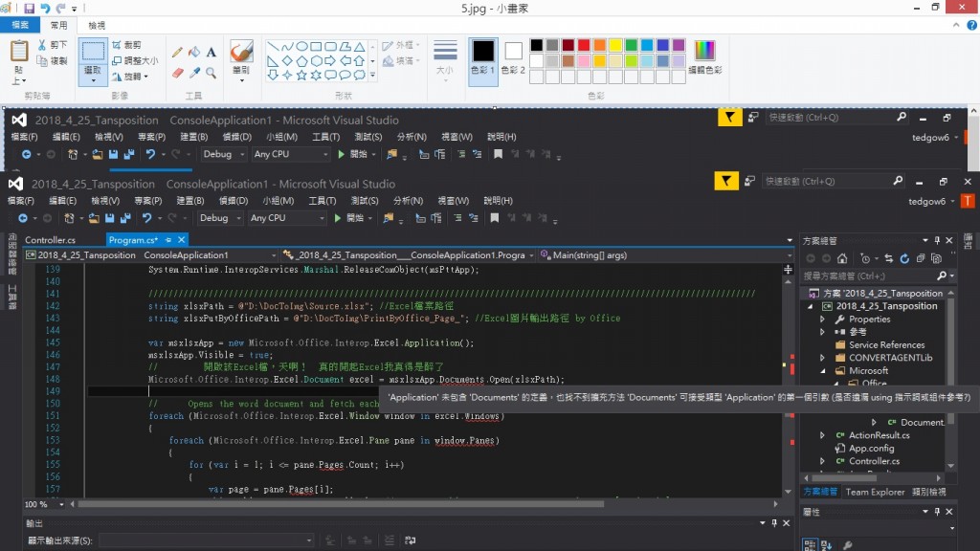Click the feedback flag icon in front Visual Studio
This screenshot has width=980, height=551.
(725, 181)
